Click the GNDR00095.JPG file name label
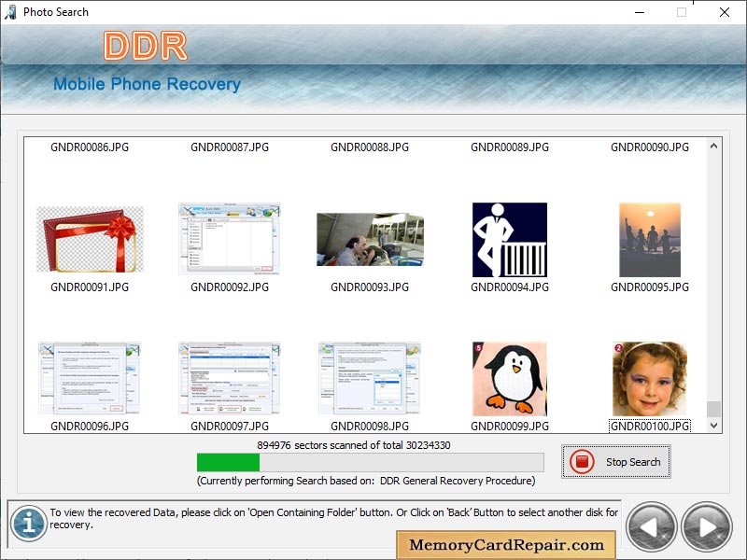 point(650,287)
